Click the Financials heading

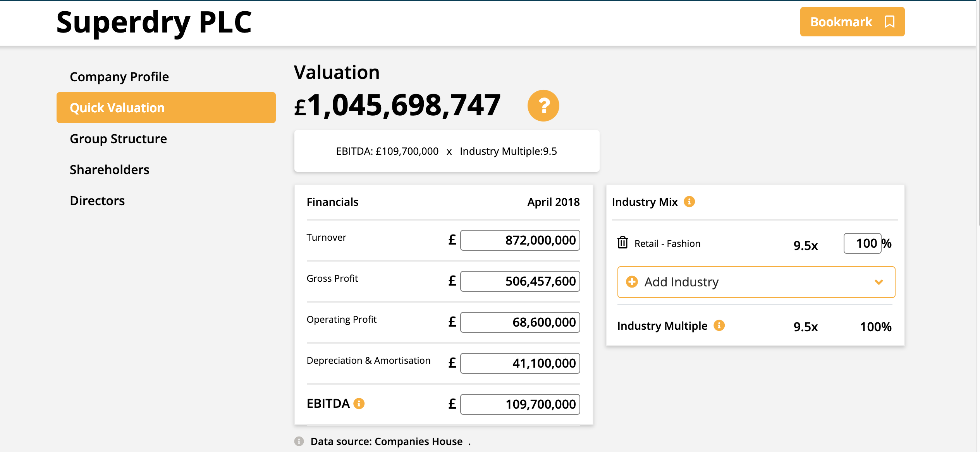point(332,202)
